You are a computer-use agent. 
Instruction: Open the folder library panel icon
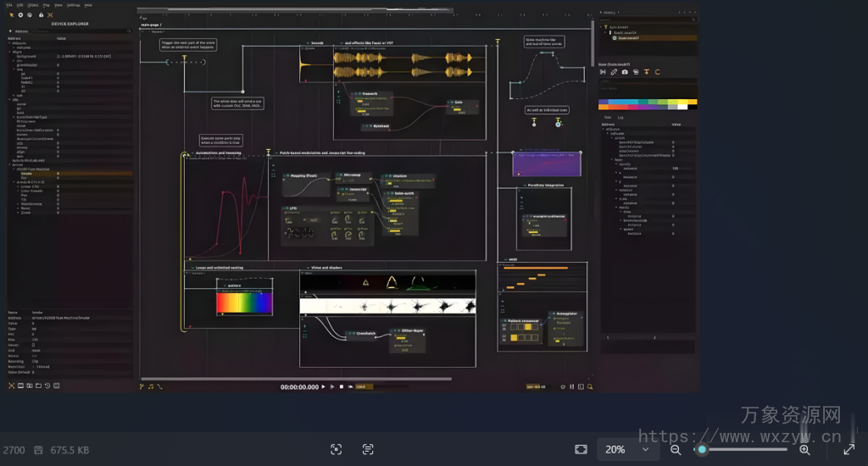tap(38, 386)
